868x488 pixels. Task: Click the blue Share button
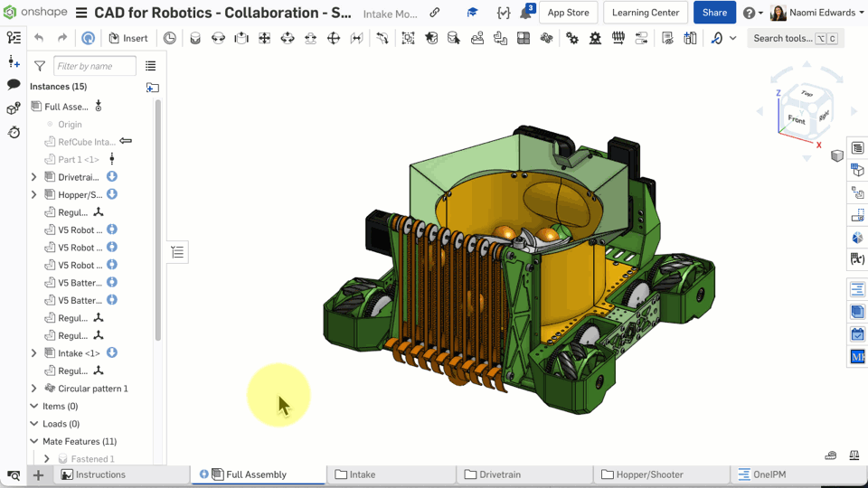coord(714,13)
